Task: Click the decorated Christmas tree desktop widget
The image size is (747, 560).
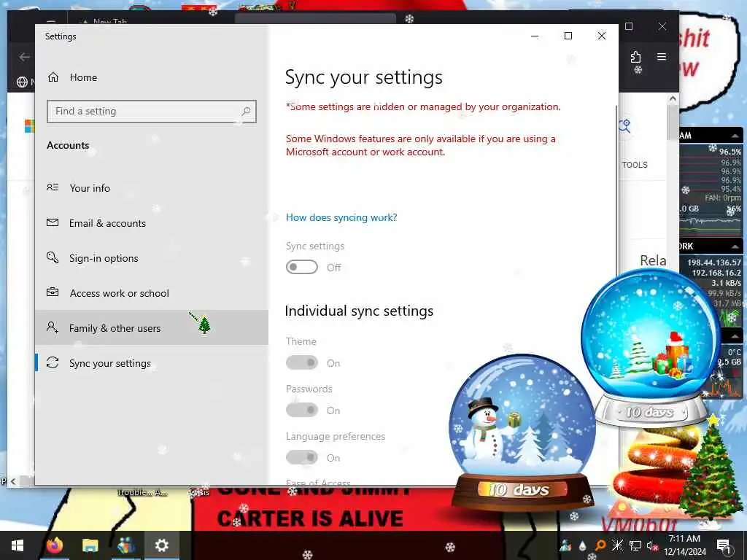Action: click(711, 469)
